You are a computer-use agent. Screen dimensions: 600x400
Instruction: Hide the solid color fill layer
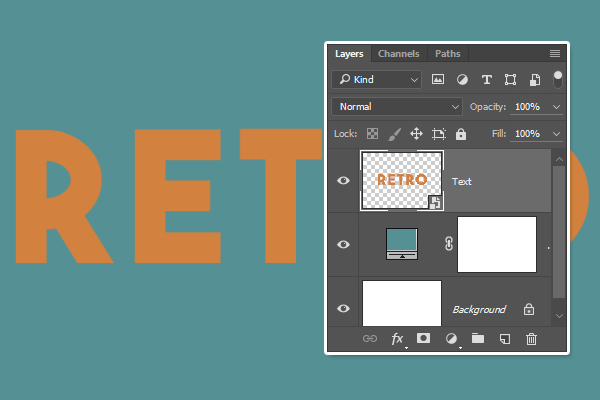point(343,244)
